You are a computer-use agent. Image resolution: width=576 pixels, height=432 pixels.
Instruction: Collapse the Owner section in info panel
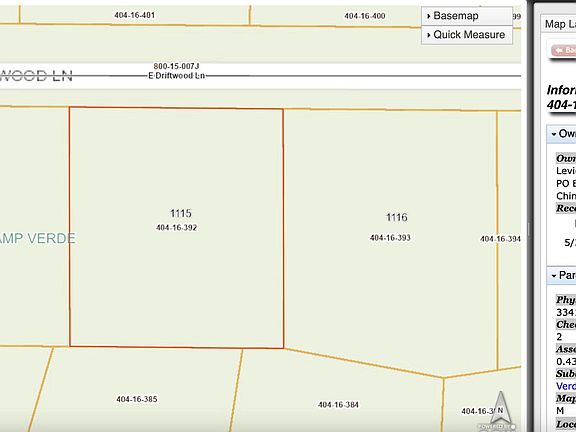(x=562, y=134)
